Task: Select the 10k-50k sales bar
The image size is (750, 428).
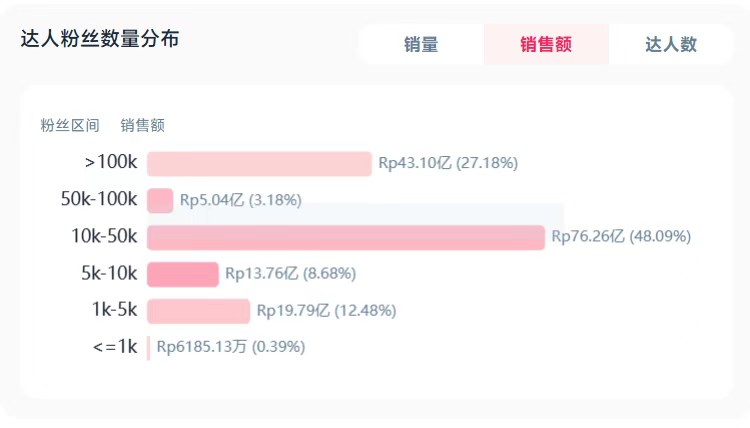Action: point(346,237)
